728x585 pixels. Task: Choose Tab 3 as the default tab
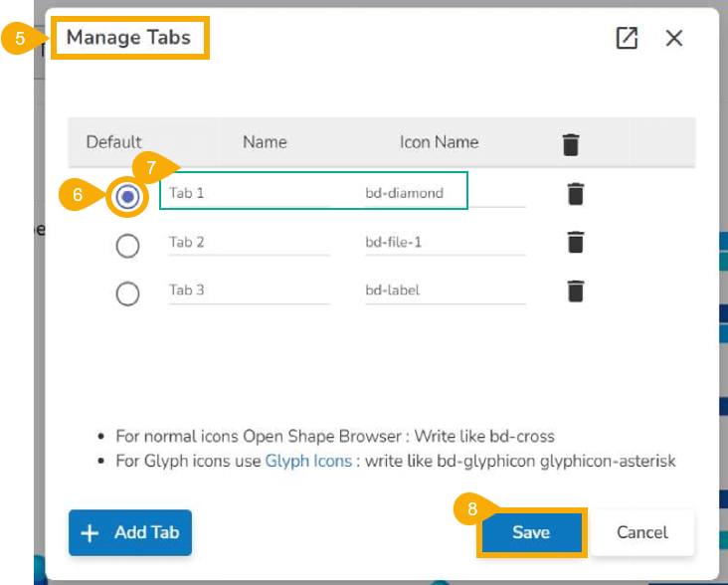pyautogui.click(x=127, y=294)
